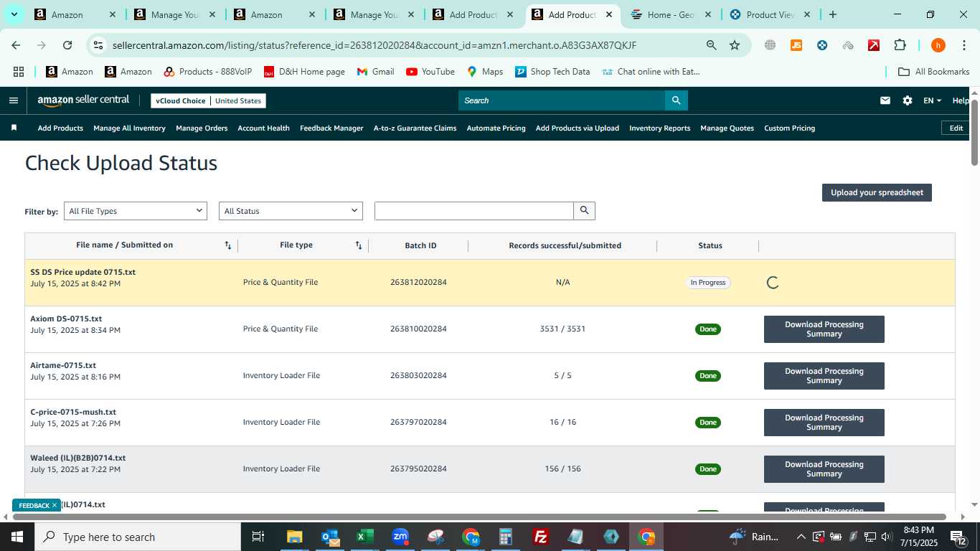This screenshot has width=980, height=551.
Task: Click the vCloud Choice account switcher
Action: pyautogui.click(x=208, y=100)
